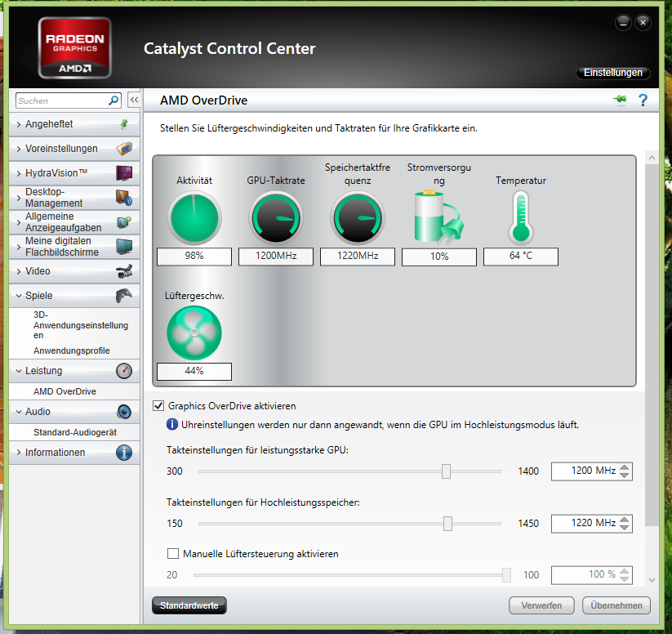Click the Speichertaktfrequenz gauge dial
Viewport: 672px width, 634px height.
pos(358,218)
